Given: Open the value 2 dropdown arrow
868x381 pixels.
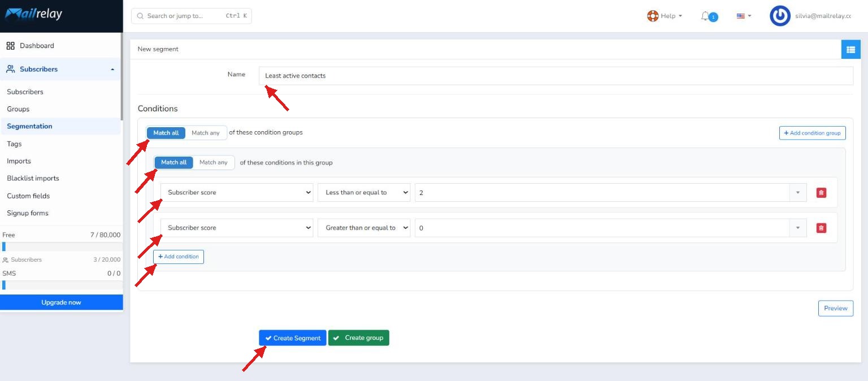Looking at the screenshot, I should click(x=798, y=193).
